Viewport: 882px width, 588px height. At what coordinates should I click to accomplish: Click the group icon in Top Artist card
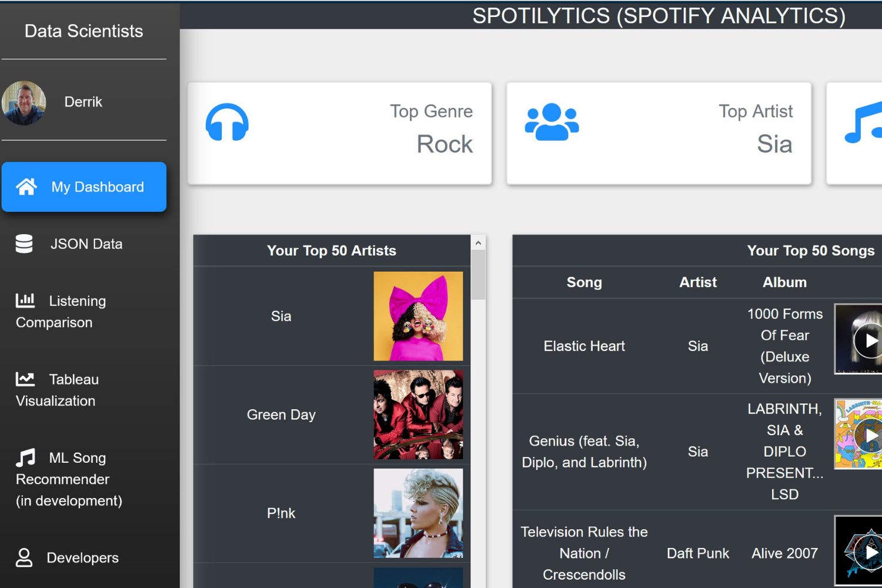(x=552, y=122)
